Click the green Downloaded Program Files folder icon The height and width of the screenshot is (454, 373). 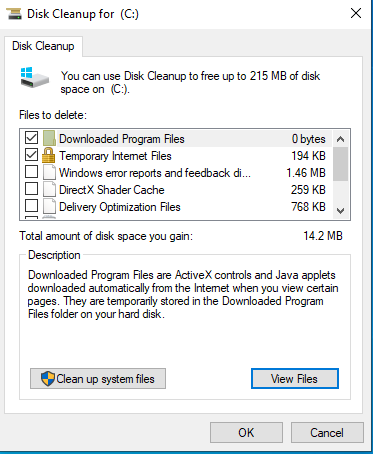pyautogui.click(x=49, y=138)
